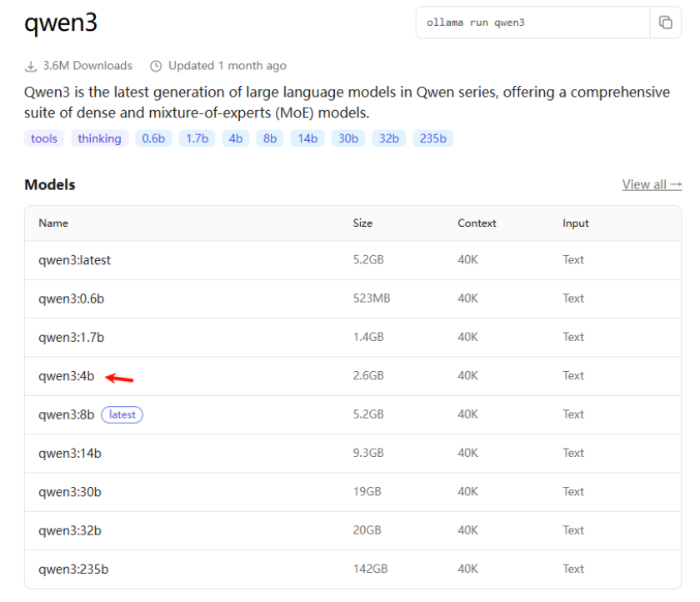Click the clock icon beside Updated
The height and width of the screenshot is (602, 700).
(x=156, y=66)
